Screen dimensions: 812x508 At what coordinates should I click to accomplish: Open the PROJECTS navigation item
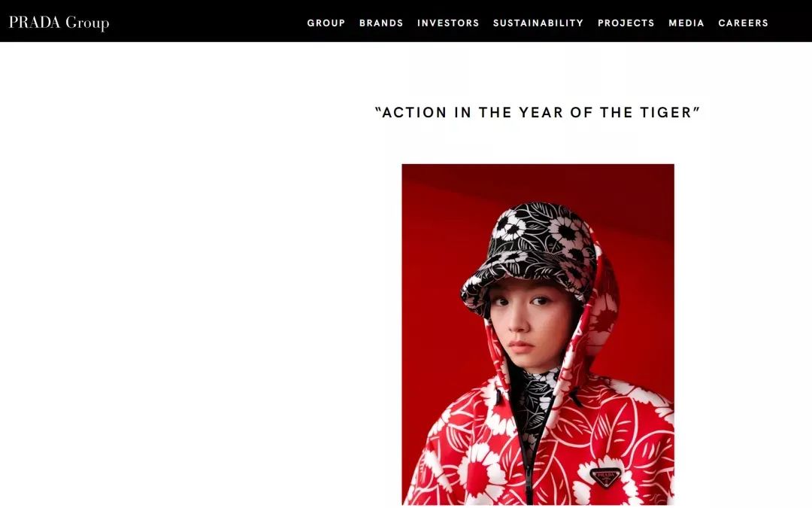coord(626,23)
